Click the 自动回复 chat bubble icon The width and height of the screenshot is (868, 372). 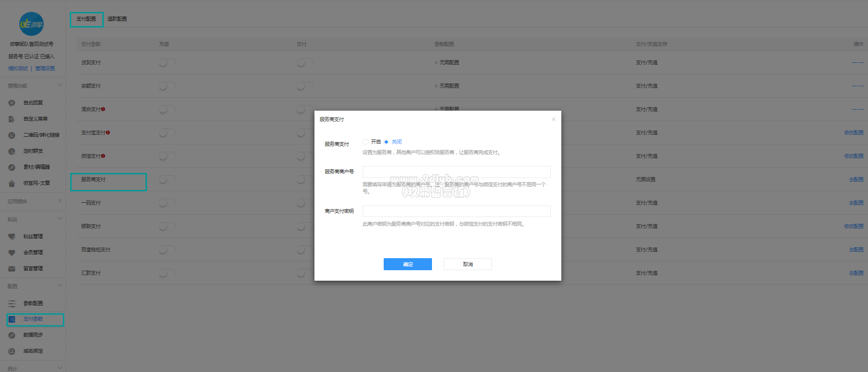(12, 103)
